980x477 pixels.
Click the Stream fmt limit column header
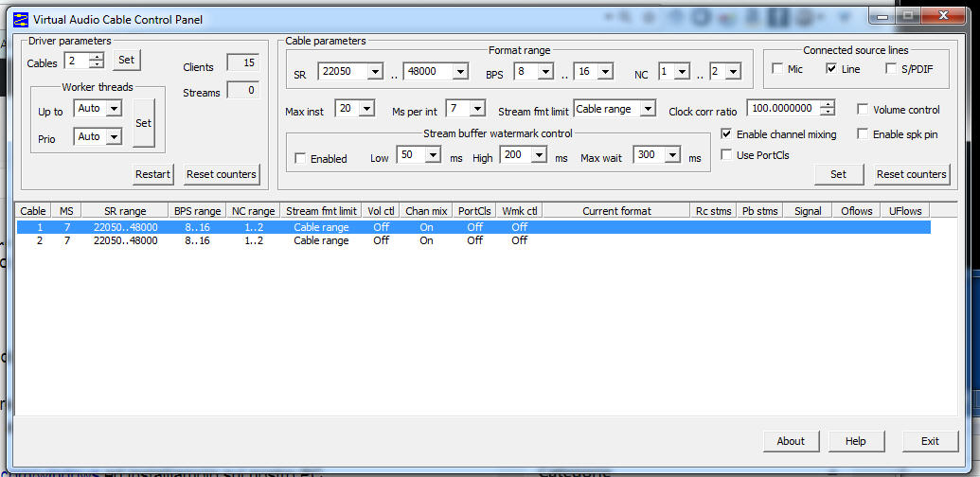click(321, 211)
